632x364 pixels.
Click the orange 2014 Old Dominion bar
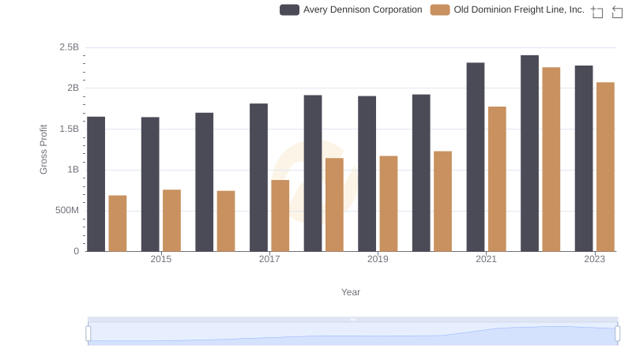pyautogui.click(x=118, y=223)
